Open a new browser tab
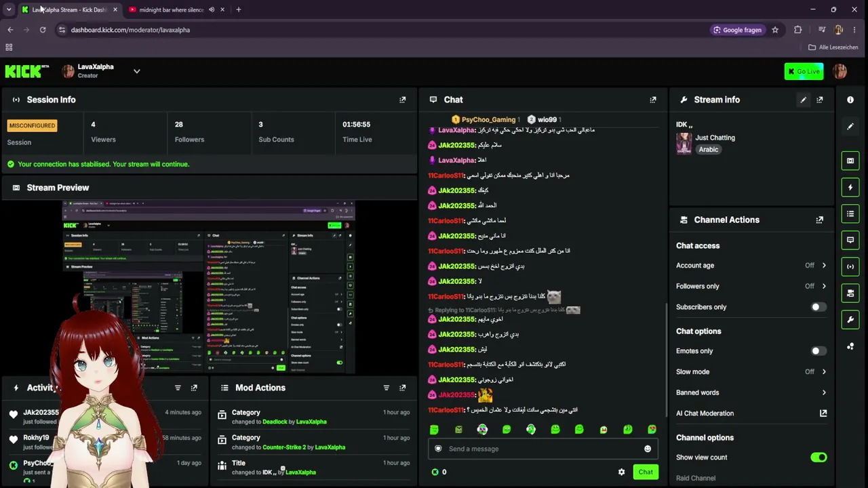The height and width of the screenshot is (488, 868). [x=239, y=9]
